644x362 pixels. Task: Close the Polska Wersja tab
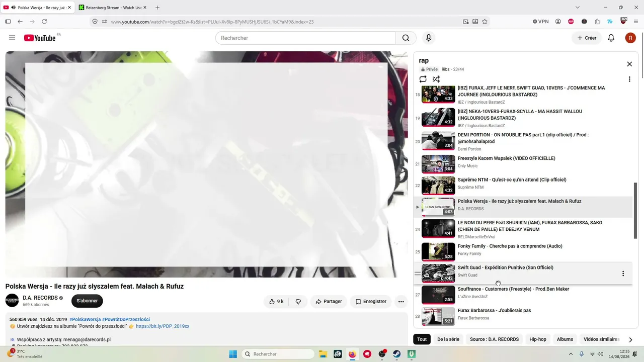point(69,8)
